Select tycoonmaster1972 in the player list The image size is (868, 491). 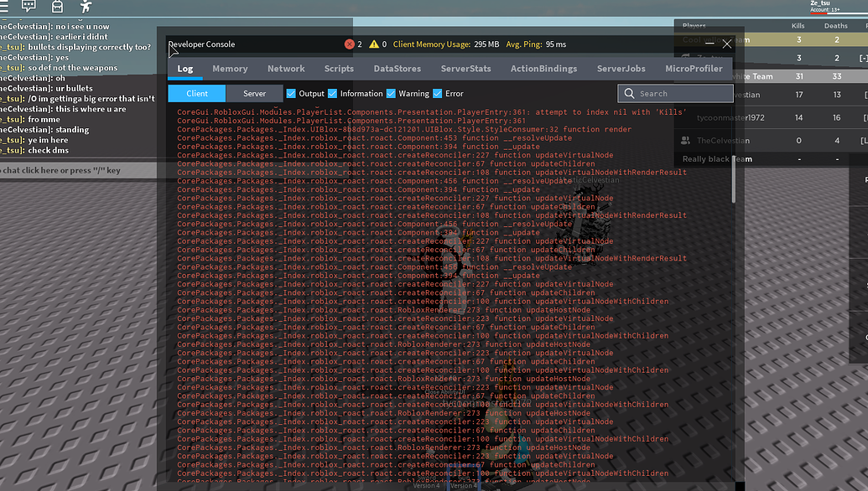click(730, 117)
